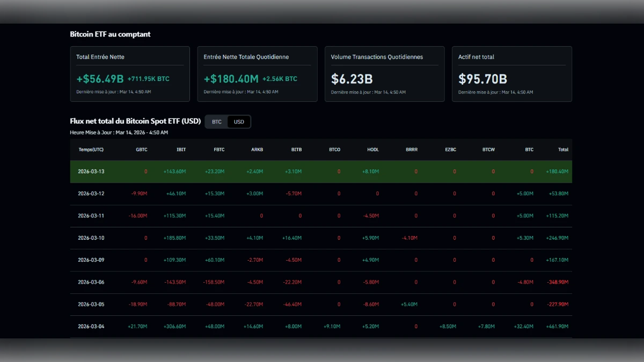The image size is (644, 362).
Task: Click the Total Entrée Nette card
Action: click(130, 73)
